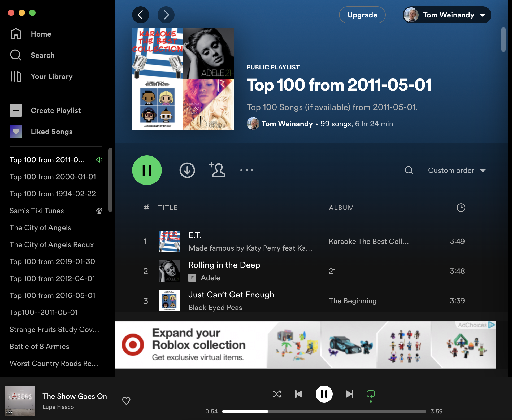This screenshot has width=512, height=420.
Task: Open Home from the sidebar
Action: coord(31,34)
